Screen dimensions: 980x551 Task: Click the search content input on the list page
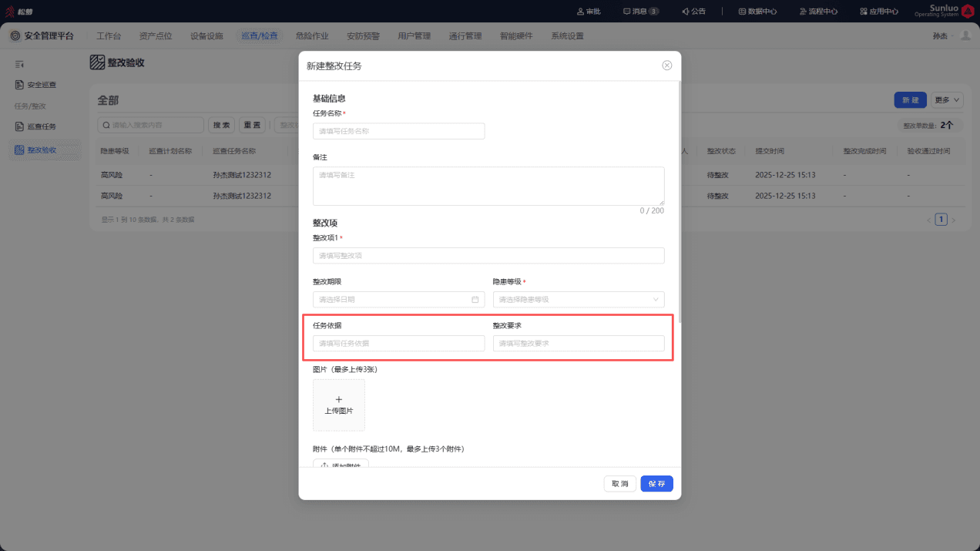150,125
